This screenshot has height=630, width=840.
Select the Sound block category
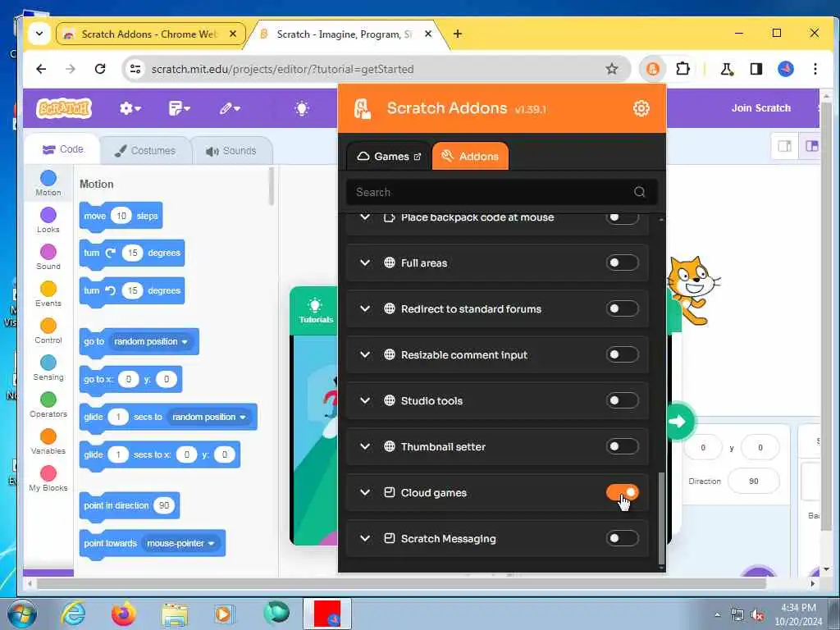tap(48, 257)
